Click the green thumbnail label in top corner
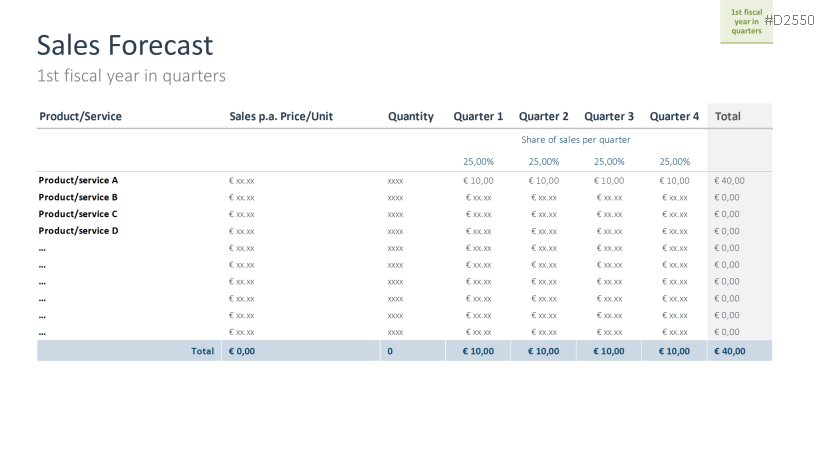 746,21
